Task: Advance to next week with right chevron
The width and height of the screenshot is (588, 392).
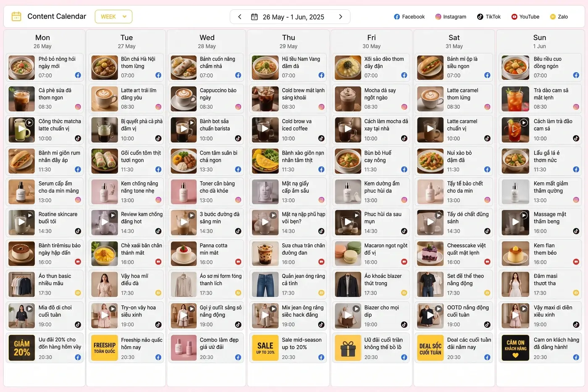Action: [x=341, y=17]
